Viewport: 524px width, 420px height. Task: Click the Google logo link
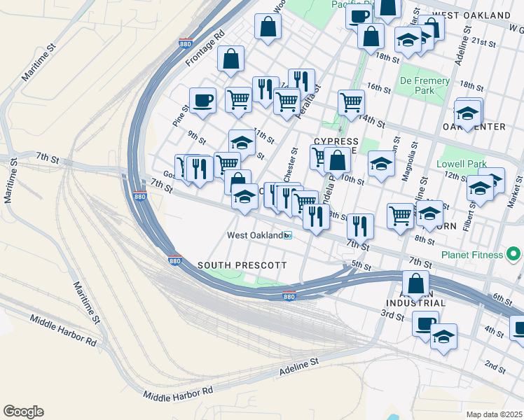pyautogui.click(x=23, y=412)
